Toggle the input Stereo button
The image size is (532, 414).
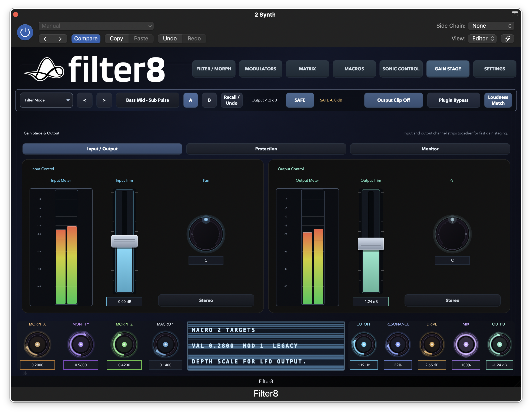click(206, 300)
